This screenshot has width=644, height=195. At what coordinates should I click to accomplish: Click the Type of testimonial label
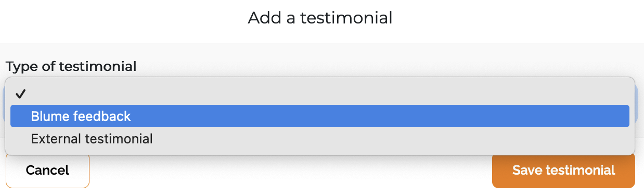71,67
